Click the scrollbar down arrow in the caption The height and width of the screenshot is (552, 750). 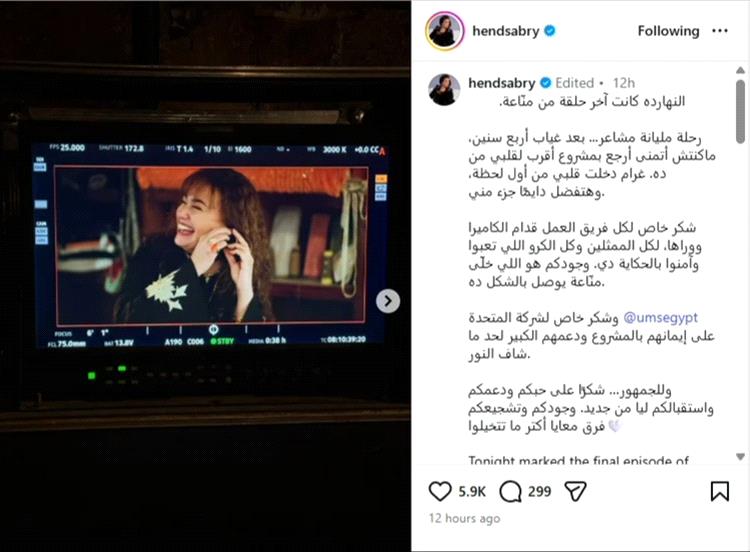tap(740, 457)
